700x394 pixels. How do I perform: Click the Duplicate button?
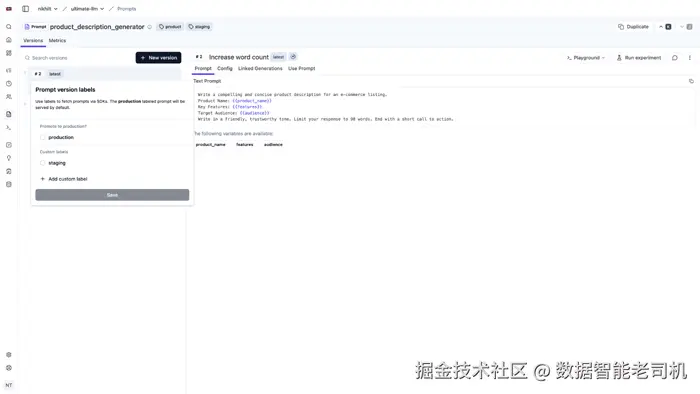click(x=633, y=27)
